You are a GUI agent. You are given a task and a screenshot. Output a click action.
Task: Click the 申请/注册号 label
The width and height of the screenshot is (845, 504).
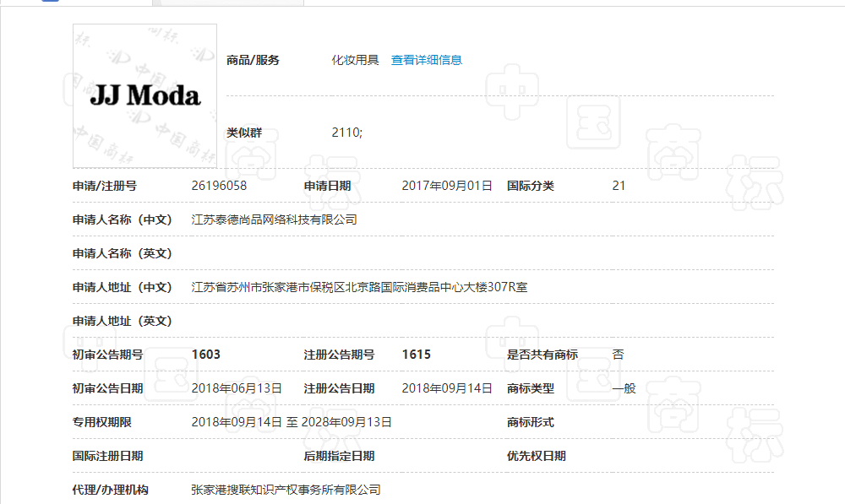coord(105,186)
